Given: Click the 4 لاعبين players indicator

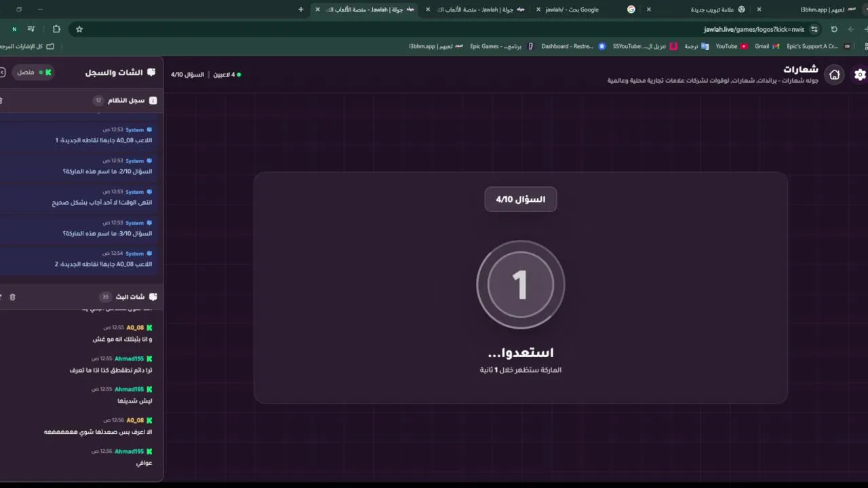Looking at the screenshot, I should [227, 75].
